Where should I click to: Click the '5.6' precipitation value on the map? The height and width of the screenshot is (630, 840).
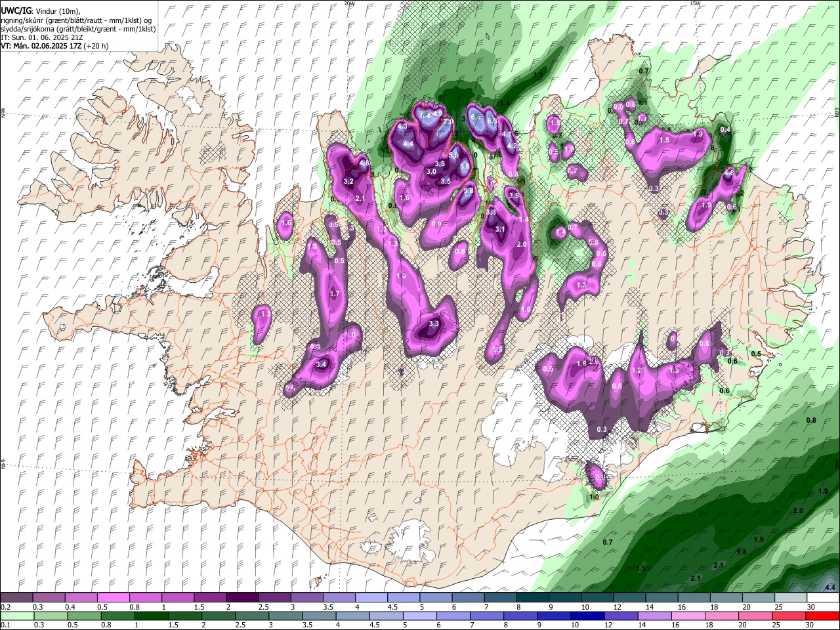465,166
